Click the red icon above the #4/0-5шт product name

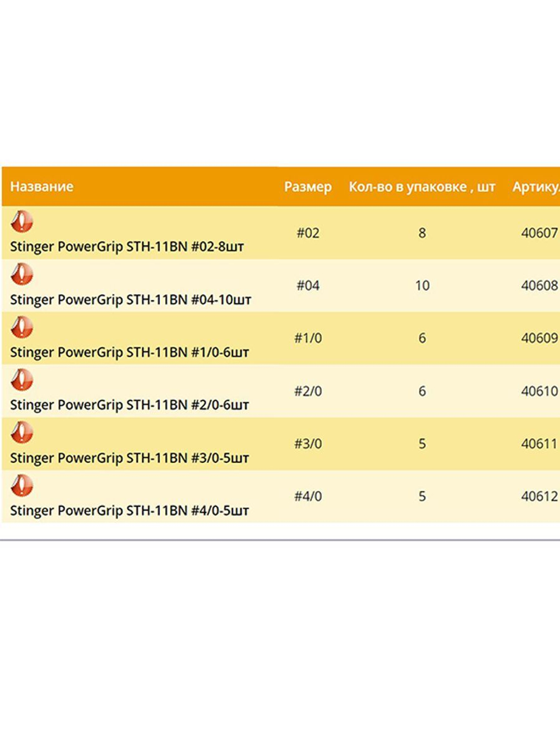point(22,485)
